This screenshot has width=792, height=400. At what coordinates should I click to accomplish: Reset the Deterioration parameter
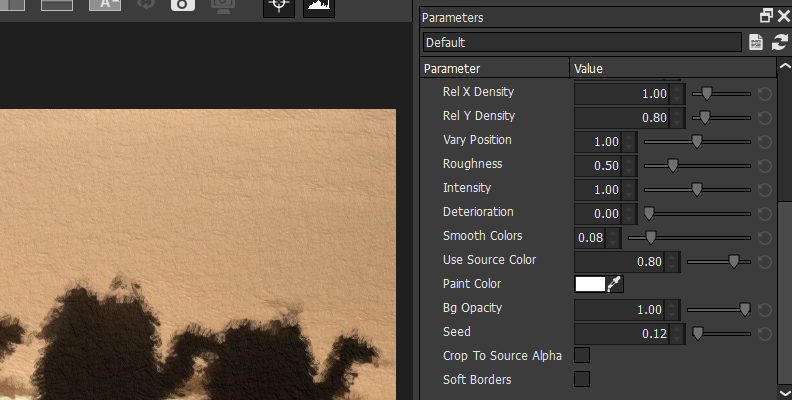pyautogui.click(x=765, y=214)
